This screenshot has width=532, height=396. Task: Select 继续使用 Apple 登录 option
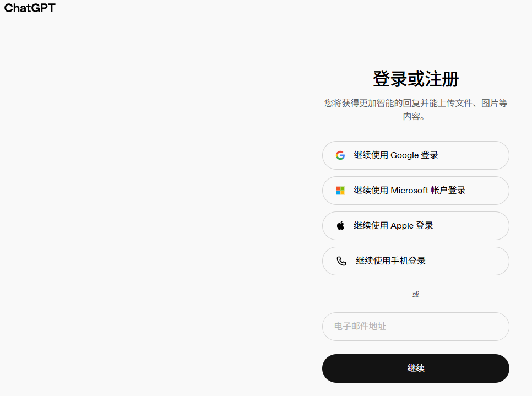pyautogui.click(x=415, y=226)
